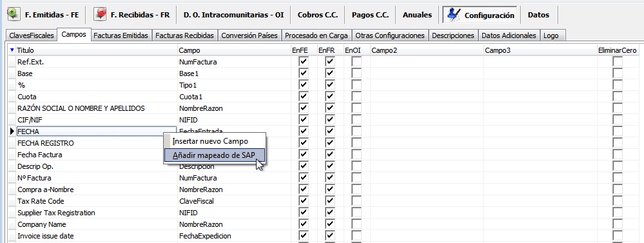Select the Campos tab
The height and width of the screenshot is (243, 644).
pyautogui.click(x=73, y=35)
